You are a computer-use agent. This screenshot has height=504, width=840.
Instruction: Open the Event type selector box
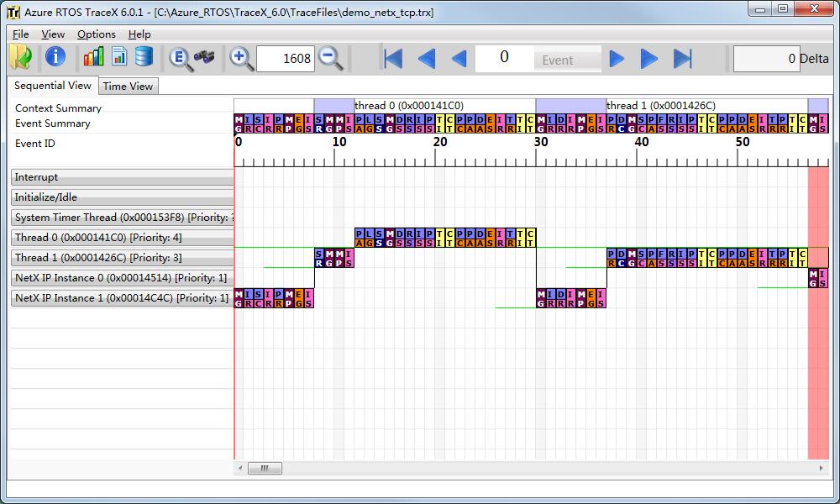567,60
